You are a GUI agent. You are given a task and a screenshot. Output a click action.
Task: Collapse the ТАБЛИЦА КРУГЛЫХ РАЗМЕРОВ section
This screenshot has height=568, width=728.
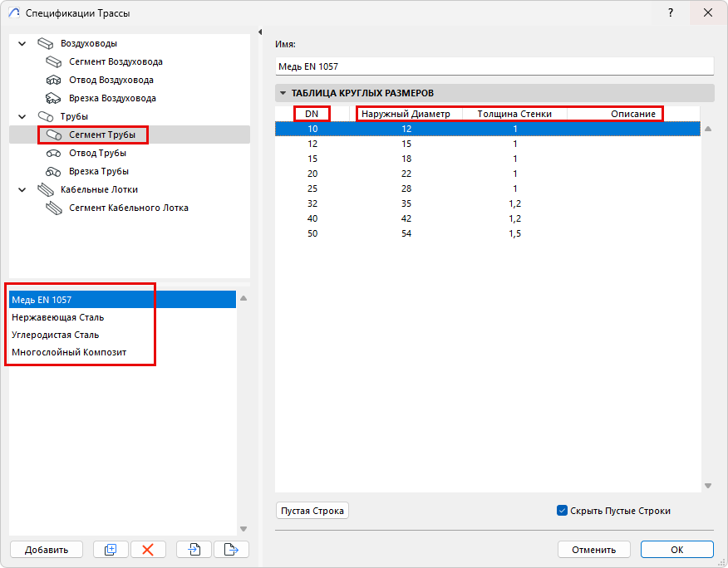coord(283,93)
